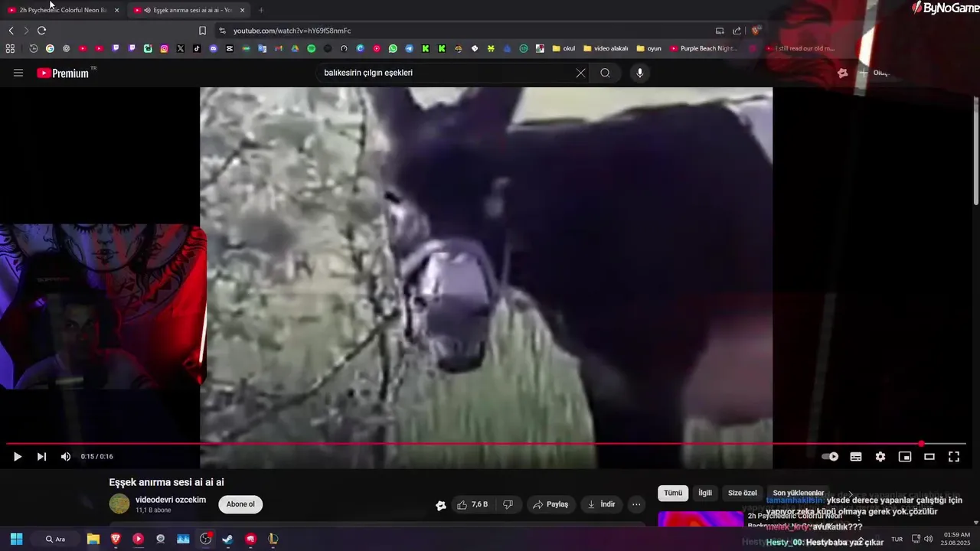
Task: Open Brave browser from taskbar
Action: click(x=116, y=539)
